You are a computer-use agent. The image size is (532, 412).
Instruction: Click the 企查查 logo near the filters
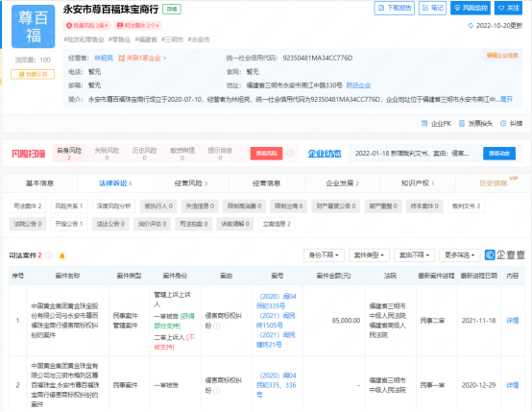click(505, 254)
